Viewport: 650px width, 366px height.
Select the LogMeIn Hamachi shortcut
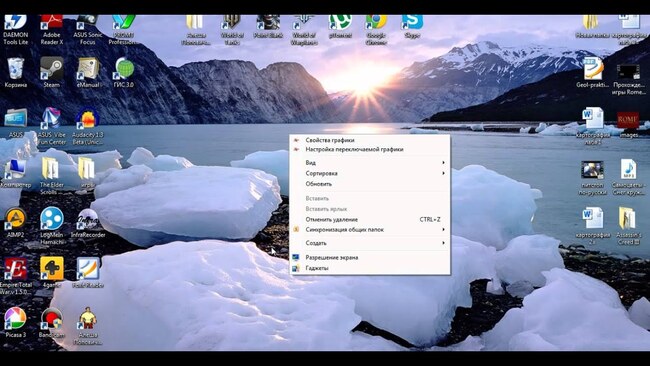point(52,226)
